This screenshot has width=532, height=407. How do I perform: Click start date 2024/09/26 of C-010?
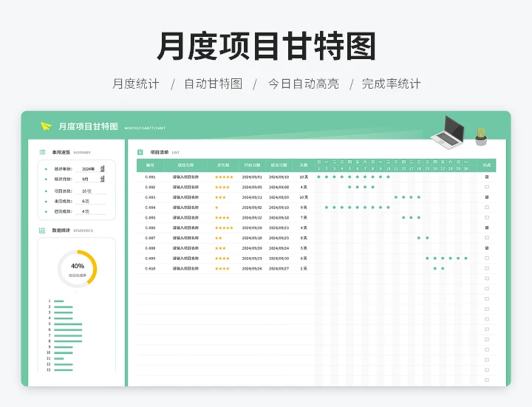pyautogui.click(x=252, y=269)
